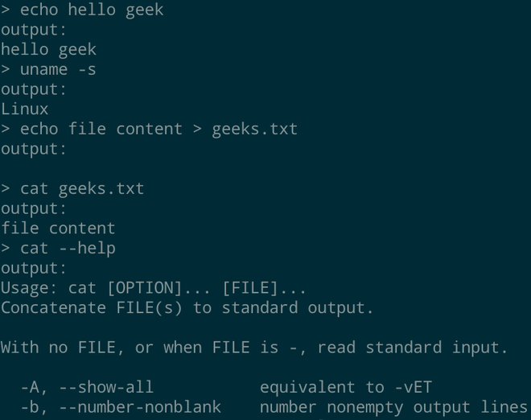Image resolution: width=531 pixels, height=420 pixels.
Task: Click the 'output:' label below uname command
Action: pos(34,90)
